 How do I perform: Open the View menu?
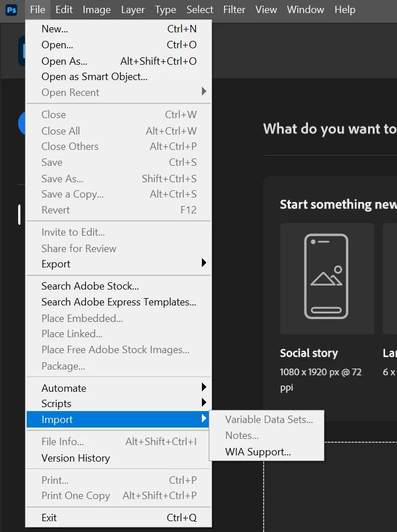coord(266,10)
